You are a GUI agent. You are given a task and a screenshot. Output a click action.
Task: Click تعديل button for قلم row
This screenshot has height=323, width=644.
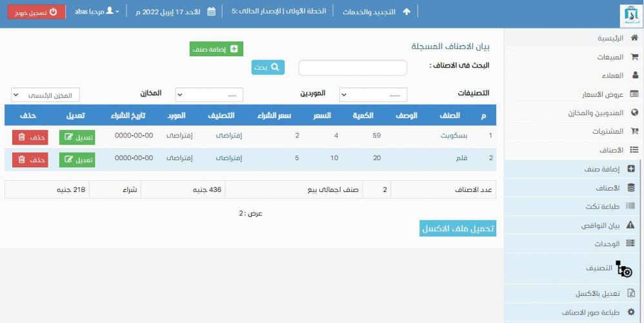[77, 160]
